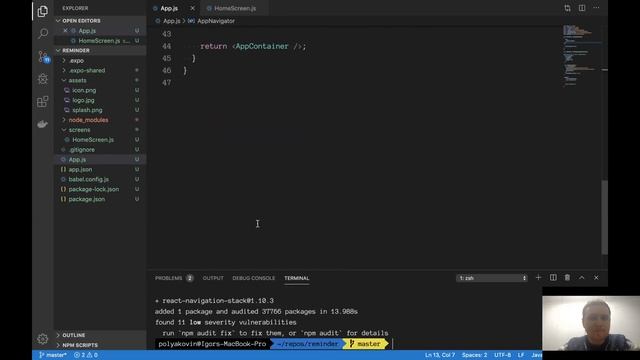The width and height of the screenshot is (640, 360).
Task: Close the App.js editor tab
Action: pos(192,8)
